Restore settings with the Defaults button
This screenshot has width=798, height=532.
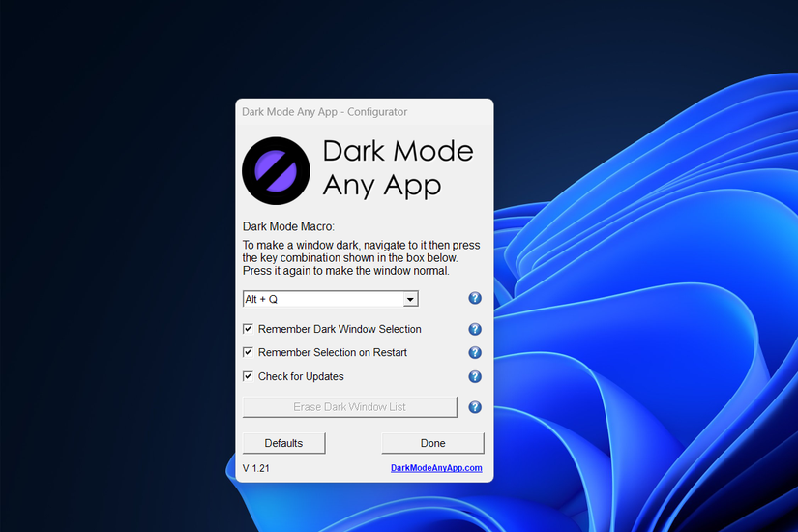coord(284,443)
